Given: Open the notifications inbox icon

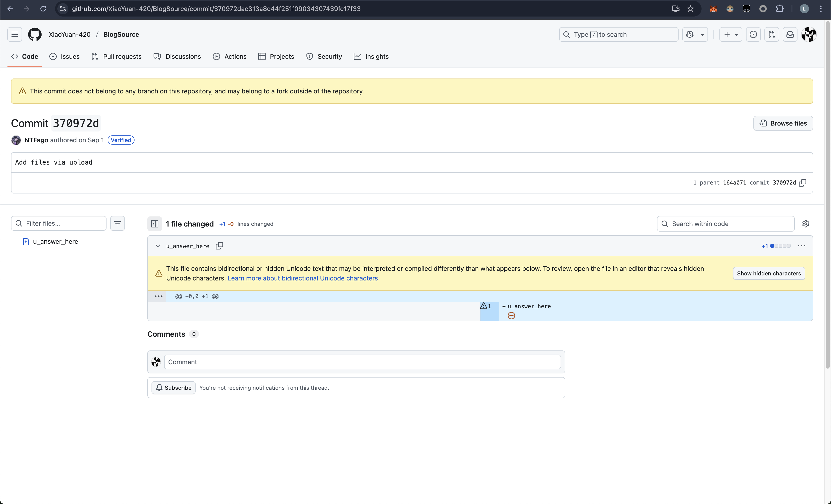Looking at the screenshot, I should [790, 34].
